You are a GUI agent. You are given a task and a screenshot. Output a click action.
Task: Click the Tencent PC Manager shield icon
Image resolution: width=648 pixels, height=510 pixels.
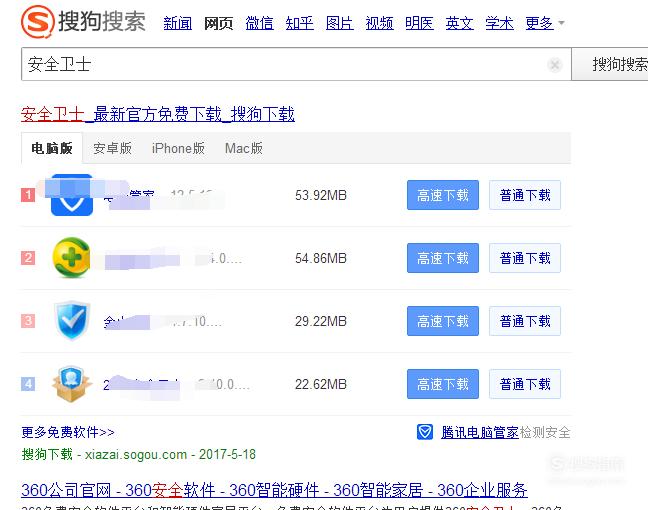425,432
